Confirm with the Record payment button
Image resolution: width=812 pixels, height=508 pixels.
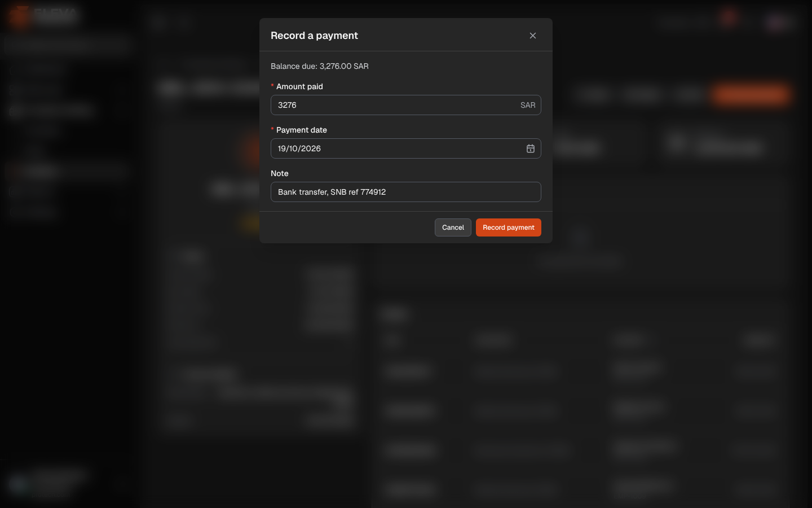point(509,227)
